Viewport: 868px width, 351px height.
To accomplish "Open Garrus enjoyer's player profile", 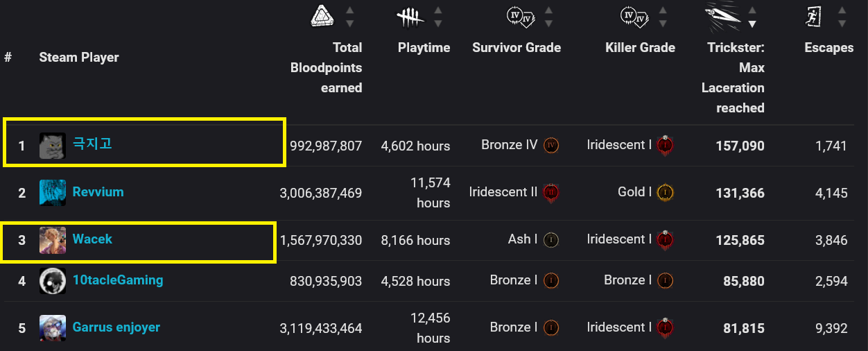I will 116,327.
